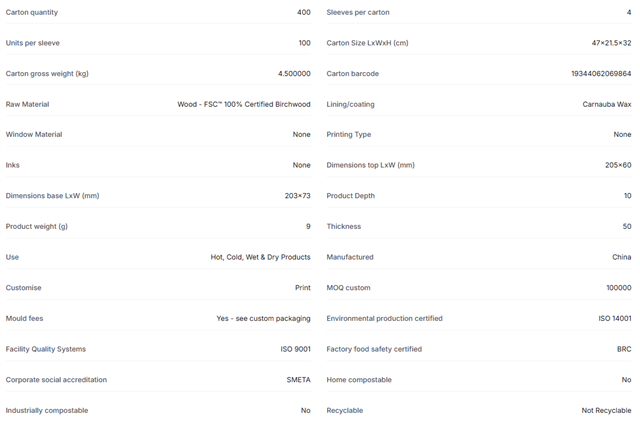Viewport: 640px width, 421px height.
Task: Click the SMETA accreditation value
Action: [298, 380]
